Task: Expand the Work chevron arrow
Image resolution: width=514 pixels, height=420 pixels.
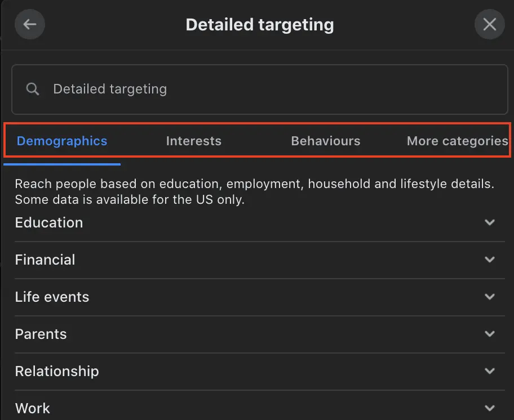Action: click(x=490, y=408)
